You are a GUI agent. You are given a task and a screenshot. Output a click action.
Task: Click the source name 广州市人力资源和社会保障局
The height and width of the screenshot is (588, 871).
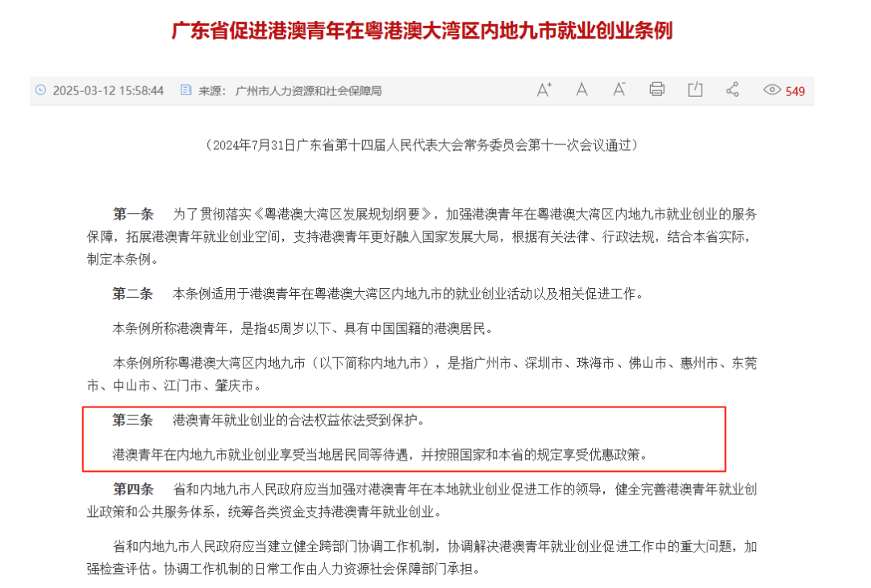(308, 90)
